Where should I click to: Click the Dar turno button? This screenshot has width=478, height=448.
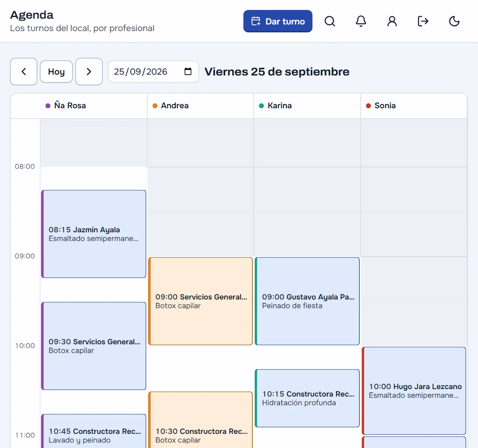pos(278,21)
